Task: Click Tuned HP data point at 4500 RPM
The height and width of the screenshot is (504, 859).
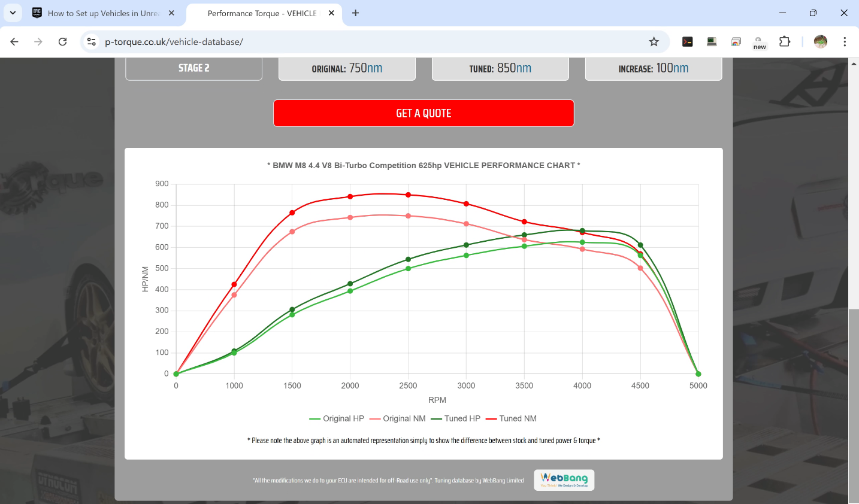Action: 640,245
